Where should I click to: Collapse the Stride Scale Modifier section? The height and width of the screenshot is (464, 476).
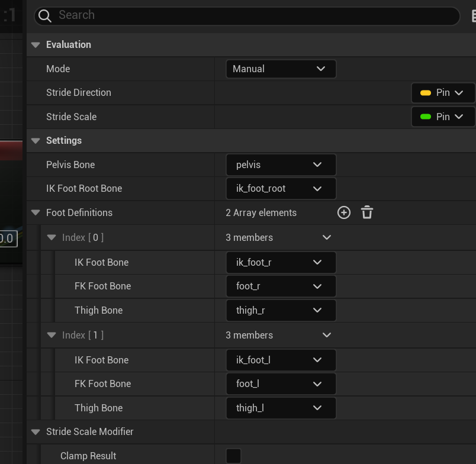tap(36, 432)
